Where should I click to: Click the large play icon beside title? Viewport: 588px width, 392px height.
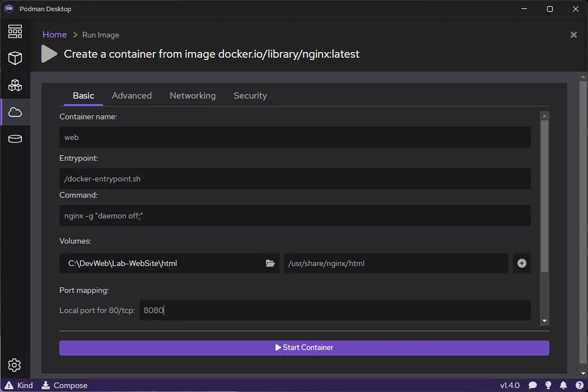coord(49,54)
